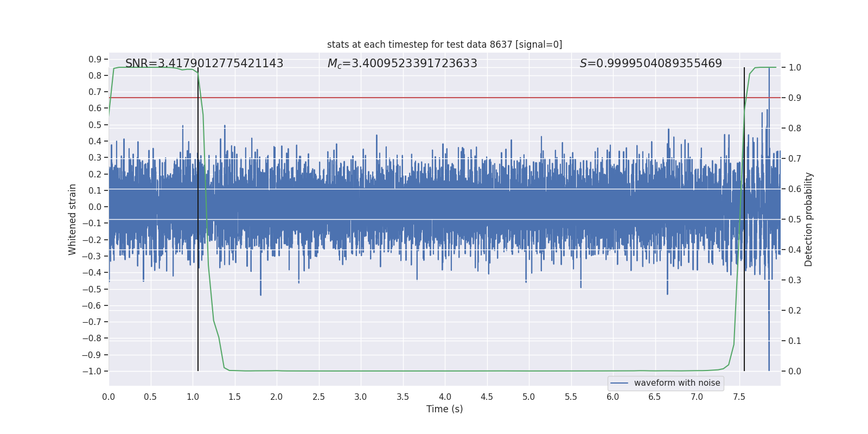Click the 0.0 tick on detection probability axis
Image resolution: width=868 pixels, height=434 pixels.
pyautogui.click(x=794, y=371)
